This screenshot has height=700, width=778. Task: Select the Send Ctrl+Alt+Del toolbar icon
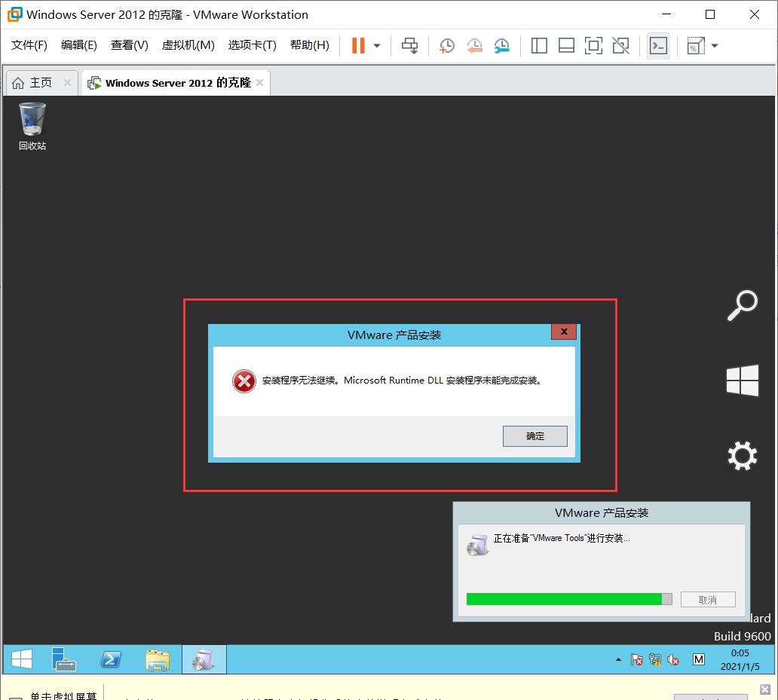coord(410,45)
